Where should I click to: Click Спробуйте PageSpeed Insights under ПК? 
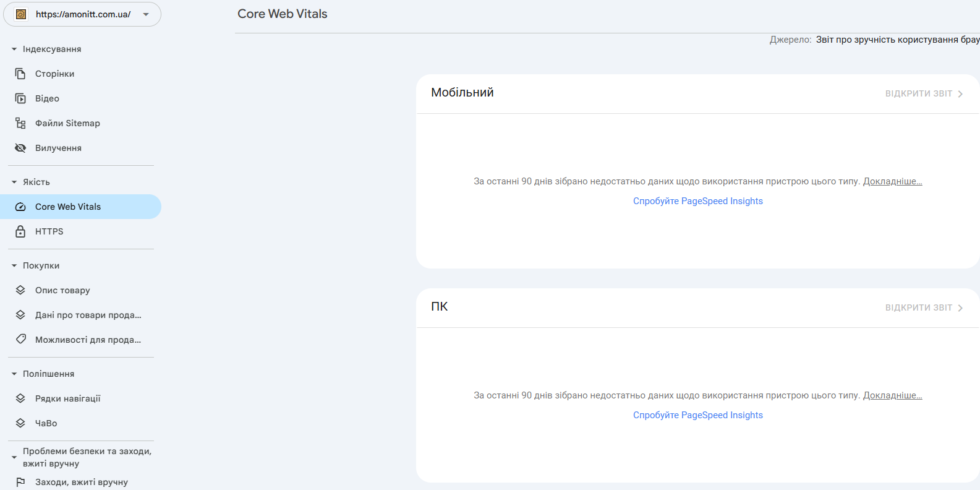697,415
